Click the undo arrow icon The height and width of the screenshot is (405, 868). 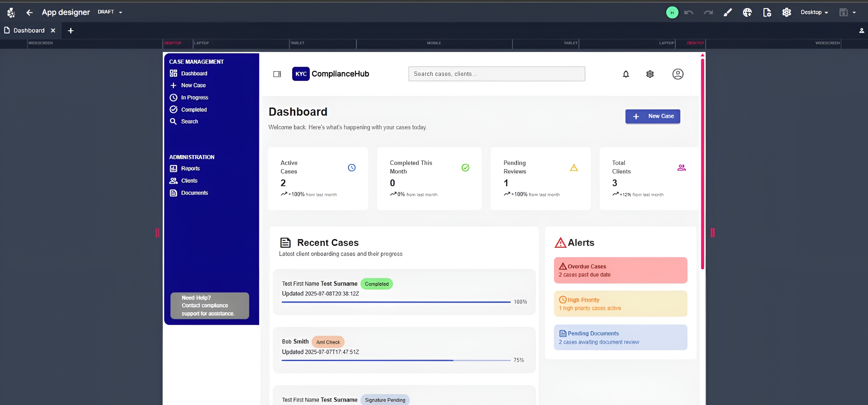coord(688,12)
